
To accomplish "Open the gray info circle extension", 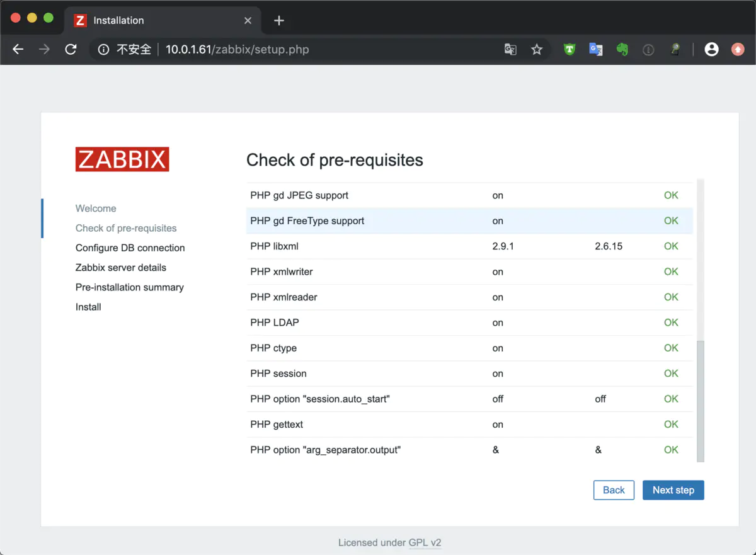I will point(648,49).
